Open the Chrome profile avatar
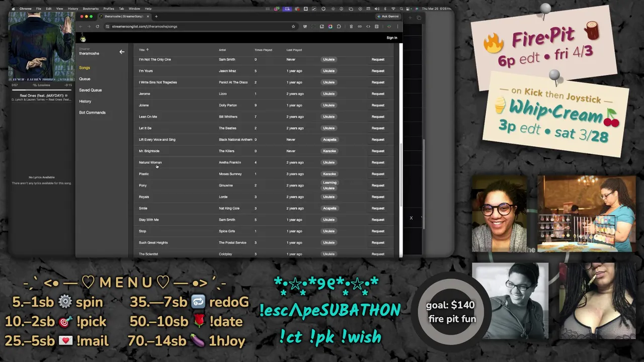The width and height of the screenshot is (644, 362). pyautogui.click(x=389, y=26)
